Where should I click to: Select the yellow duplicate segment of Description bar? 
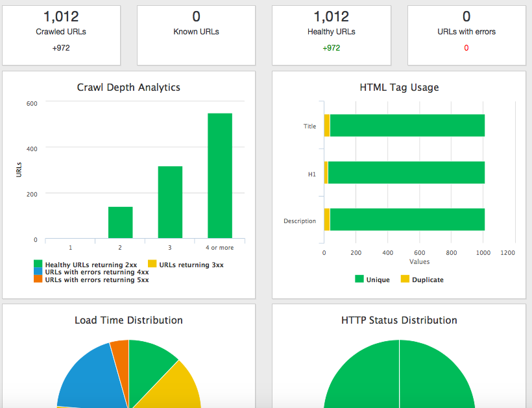[327, 220]
